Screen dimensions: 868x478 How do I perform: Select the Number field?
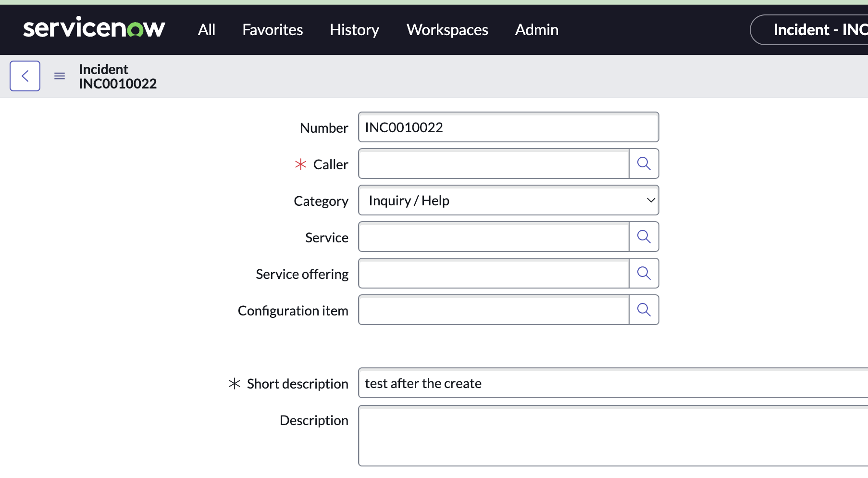point(508,127)
